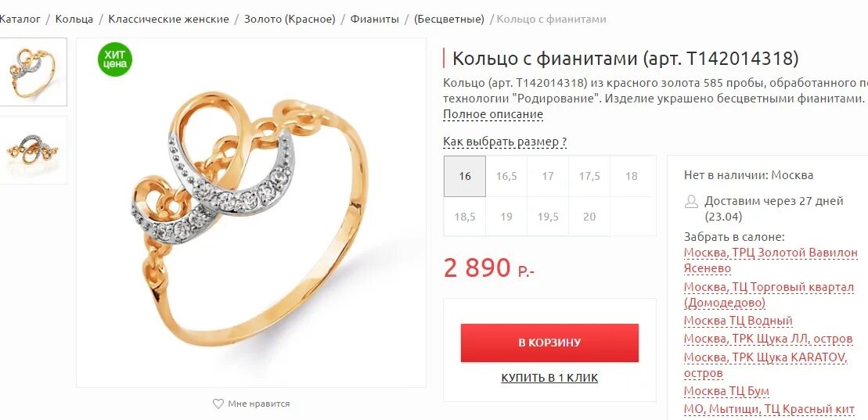Open the Классические женские breadcrumb

(168, 20)
